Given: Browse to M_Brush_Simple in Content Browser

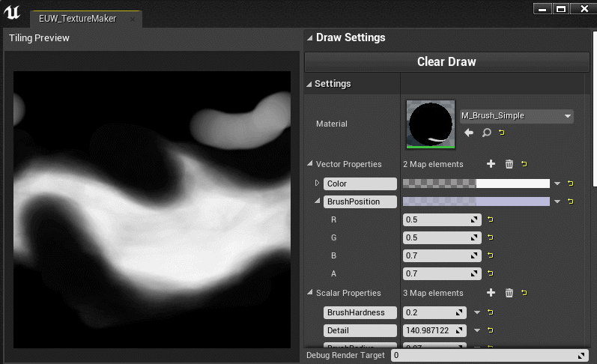Looking at the screenshot, I should coord(486,133).
